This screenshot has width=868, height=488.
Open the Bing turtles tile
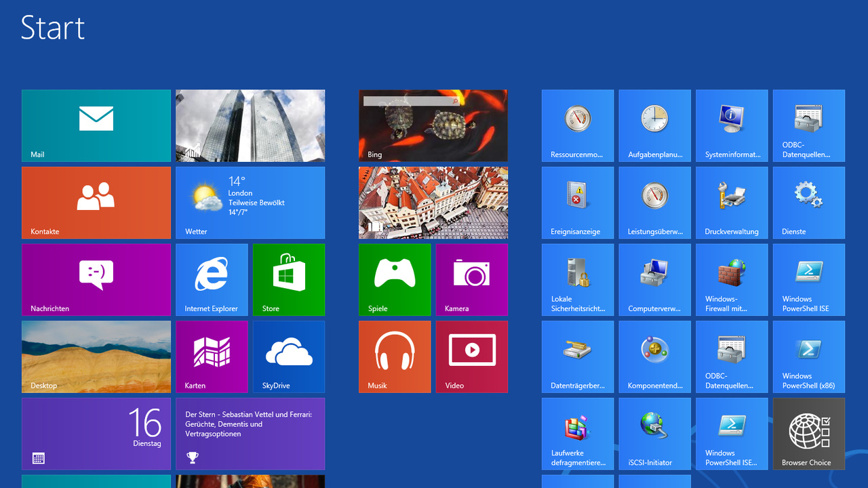pyautogui.click(x=433, y=126)
